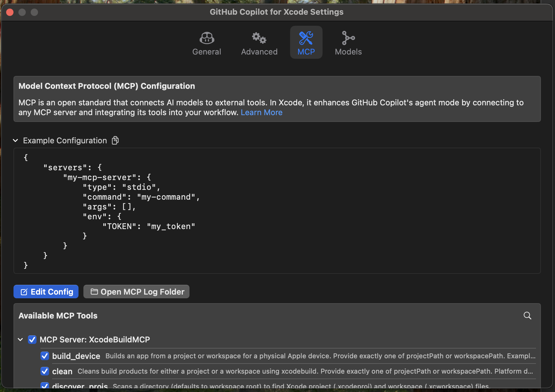The height and width of the screenshot is (392, 555).
Task: Close the Copilot settings window
Action: click(10, 12)
